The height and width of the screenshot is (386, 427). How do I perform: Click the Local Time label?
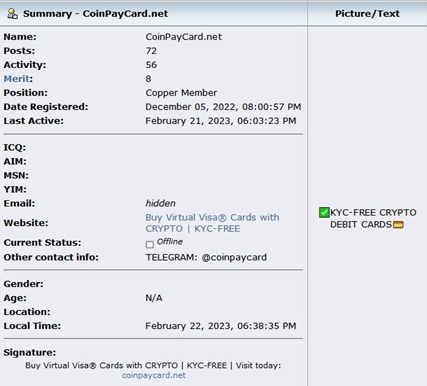(32, 326)
